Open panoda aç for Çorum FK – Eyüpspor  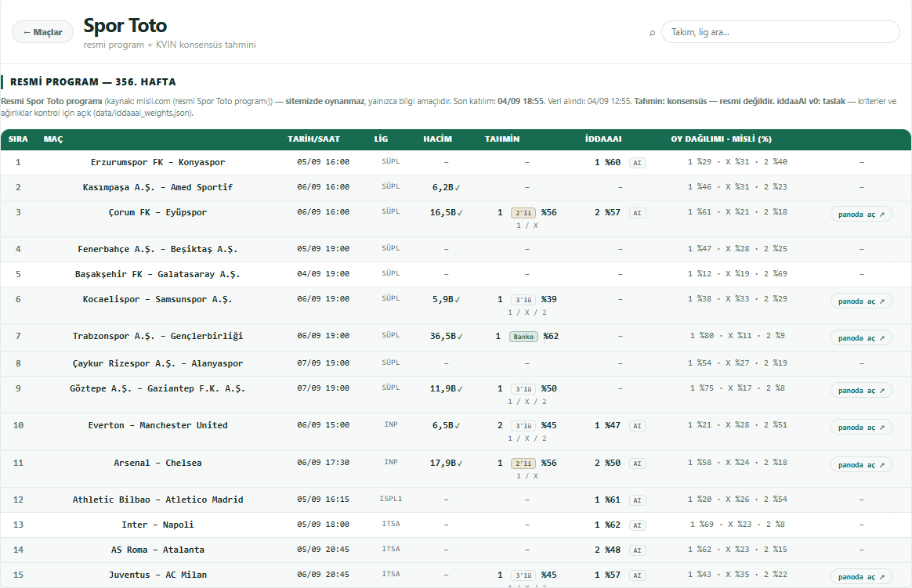point(861,215)
